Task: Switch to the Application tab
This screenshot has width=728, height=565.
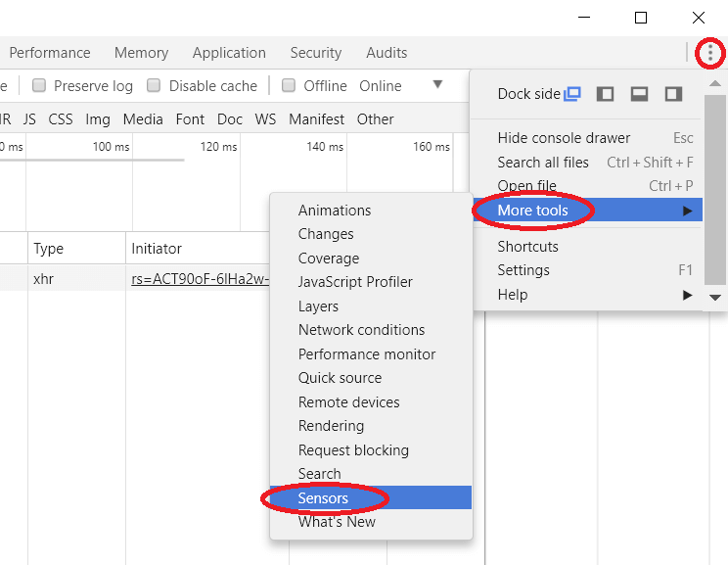Action: click(229, 53)
